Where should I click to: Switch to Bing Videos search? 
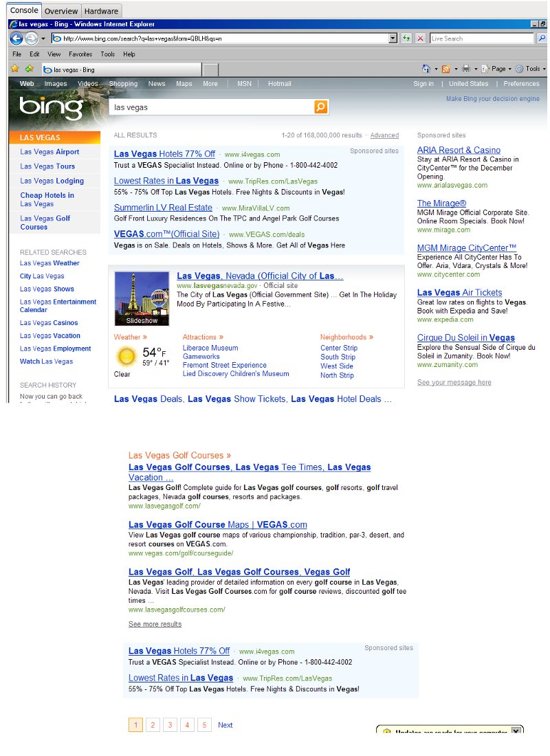88,83
